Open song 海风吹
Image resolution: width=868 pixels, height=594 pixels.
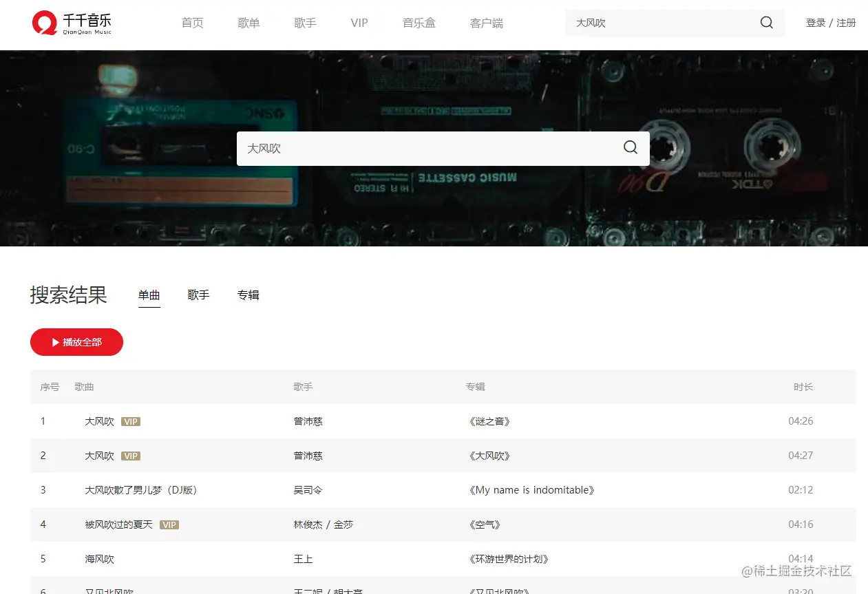pos(100,559)
